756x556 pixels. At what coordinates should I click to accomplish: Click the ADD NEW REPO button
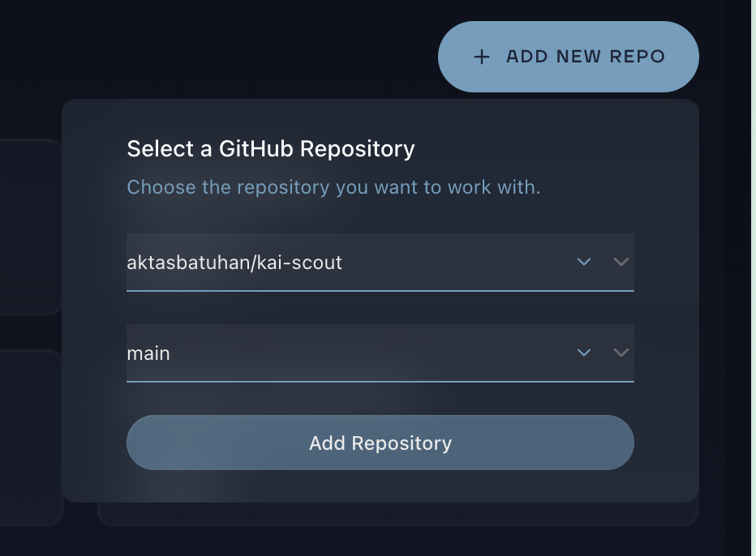[568, 57]
